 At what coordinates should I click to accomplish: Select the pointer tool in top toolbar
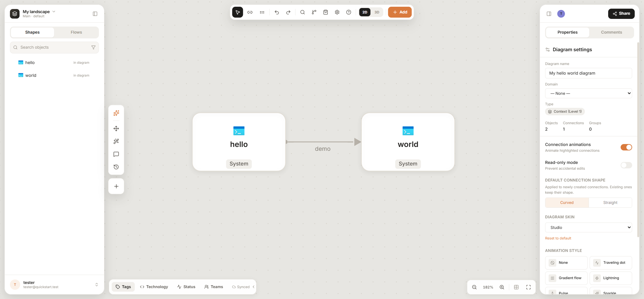coord(237,12)
